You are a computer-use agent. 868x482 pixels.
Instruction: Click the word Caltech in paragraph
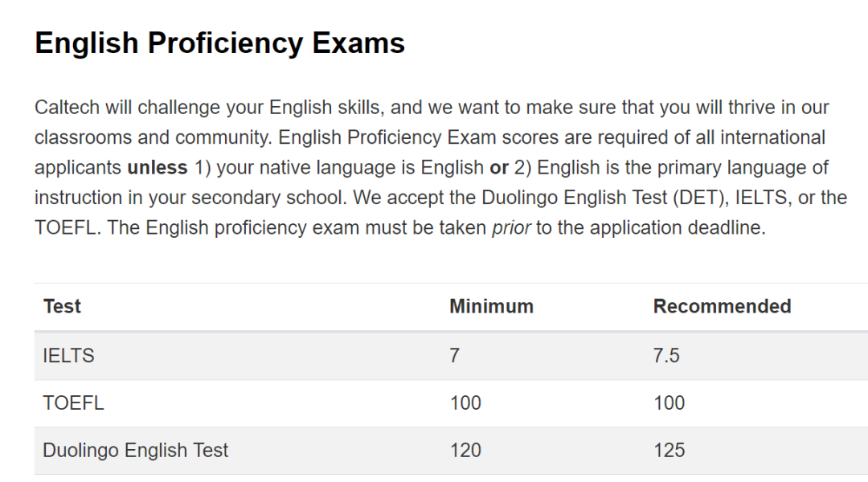click(x=67, y=108)
